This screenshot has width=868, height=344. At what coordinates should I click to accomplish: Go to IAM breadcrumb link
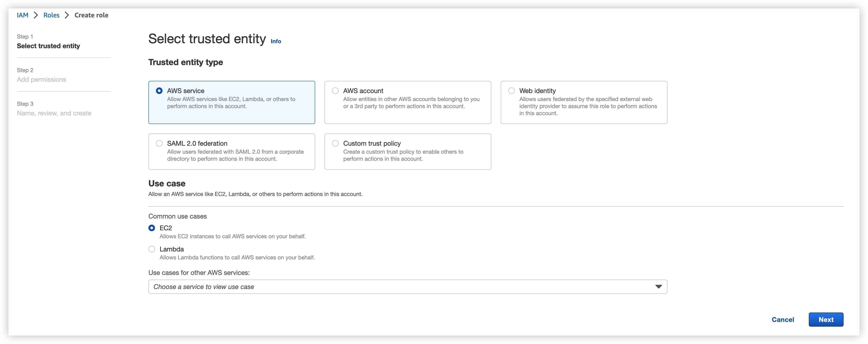pos(23,15)
